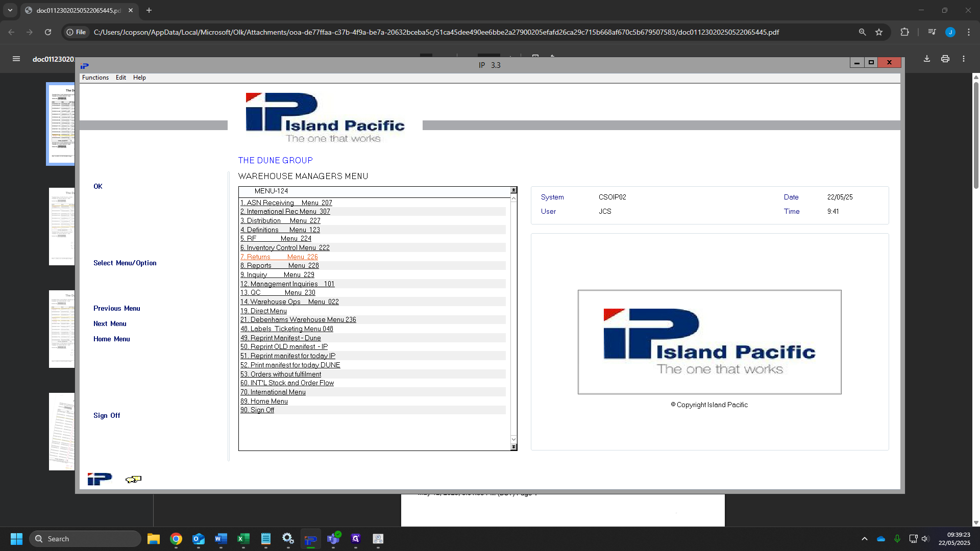
Task: Select 53. Orders without fulfilment
Action: pyautogui.click(x=281, y=374)
